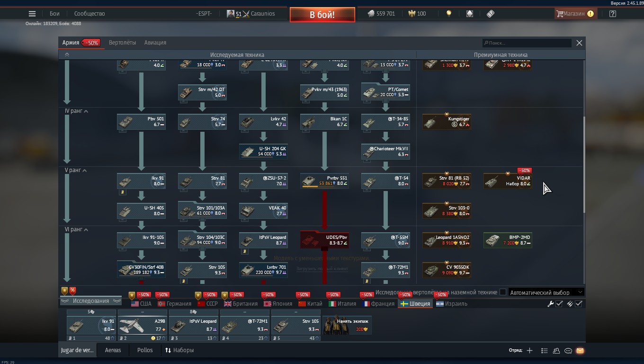Select the Kungstiger premium vehicle
644x364 pixels.
(x=447, y=122)
